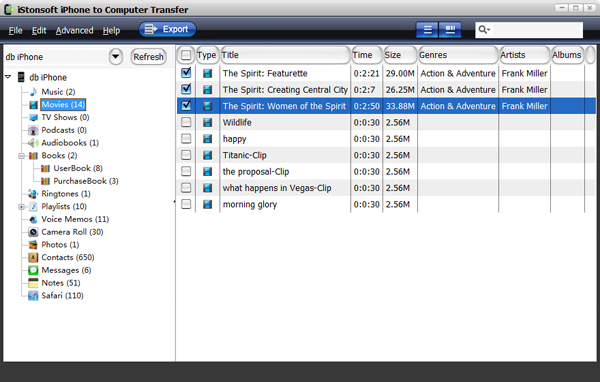Open the Help menu
Screen dimensions: 600x382
tap(111, 30)
